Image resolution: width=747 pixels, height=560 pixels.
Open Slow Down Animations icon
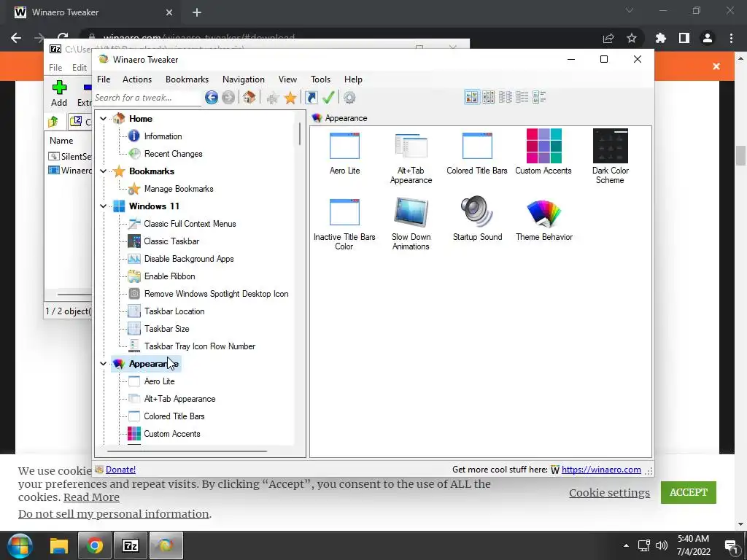[411, 212]
